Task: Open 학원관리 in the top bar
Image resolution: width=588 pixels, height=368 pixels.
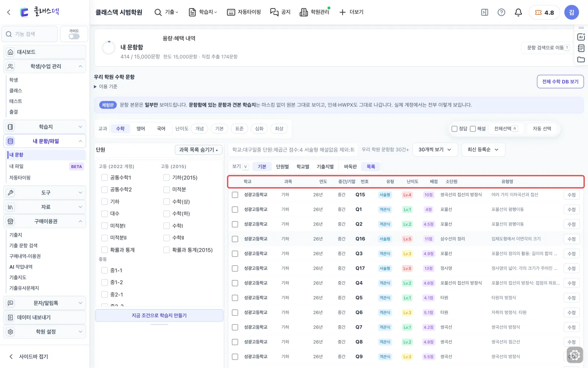Action: click(x=315, y=12)
